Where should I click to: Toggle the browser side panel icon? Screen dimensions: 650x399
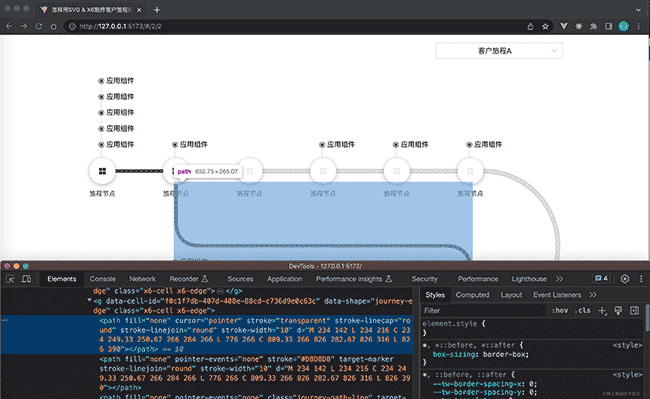[609, 27]
